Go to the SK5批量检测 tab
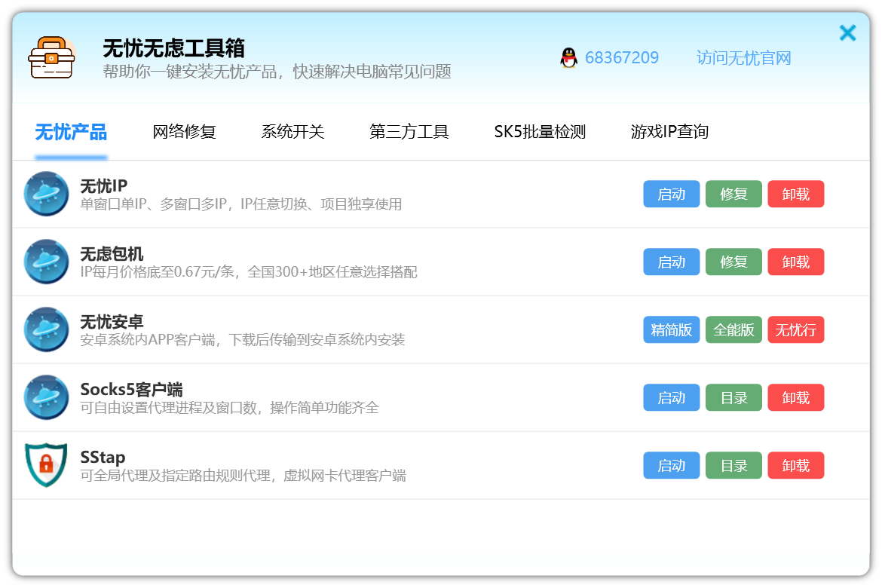The image size is (882, 588). (x=540, y=132)
